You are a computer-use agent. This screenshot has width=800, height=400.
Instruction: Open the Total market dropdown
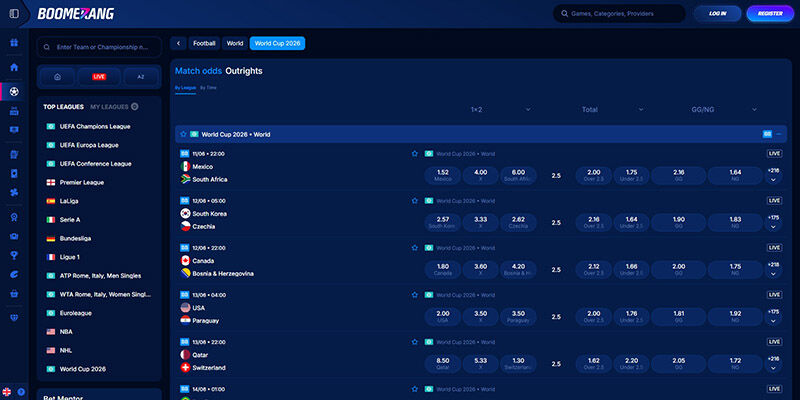(612, 109)
